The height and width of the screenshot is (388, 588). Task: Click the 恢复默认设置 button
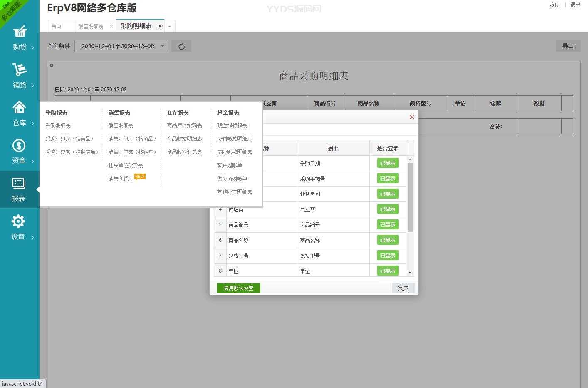238,288
